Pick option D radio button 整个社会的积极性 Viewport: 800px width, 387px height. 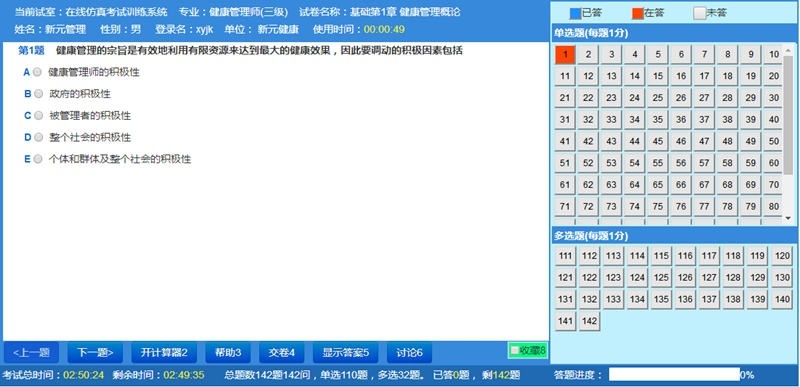[38, 137]
